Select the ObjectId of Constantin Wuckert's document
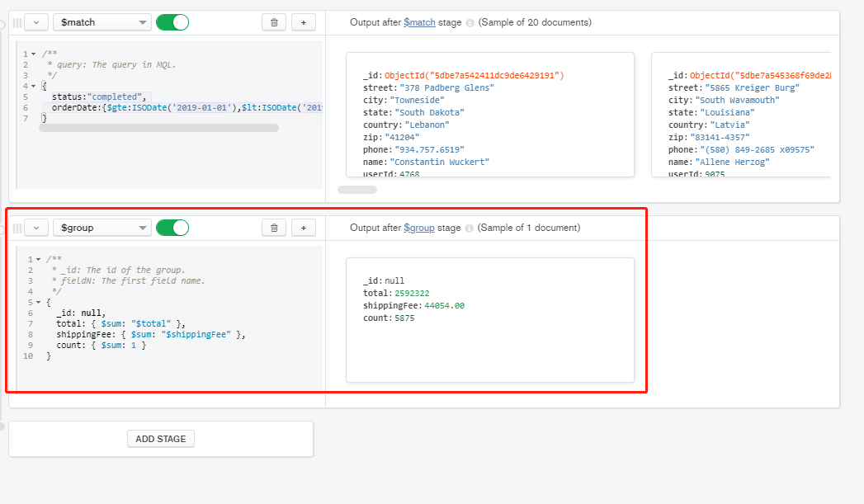The height and width of the screenshot is (504, 864). coord(474,75)
